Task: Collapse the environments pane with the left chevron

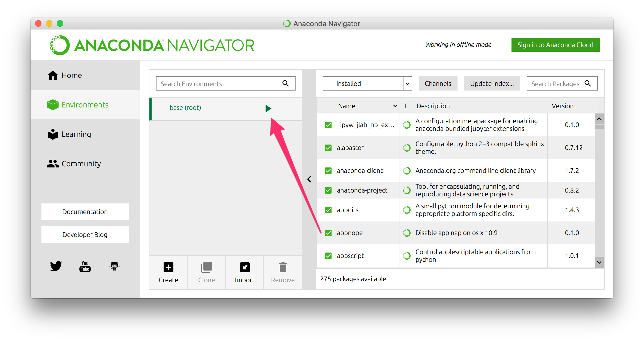Action: point(309,179)
